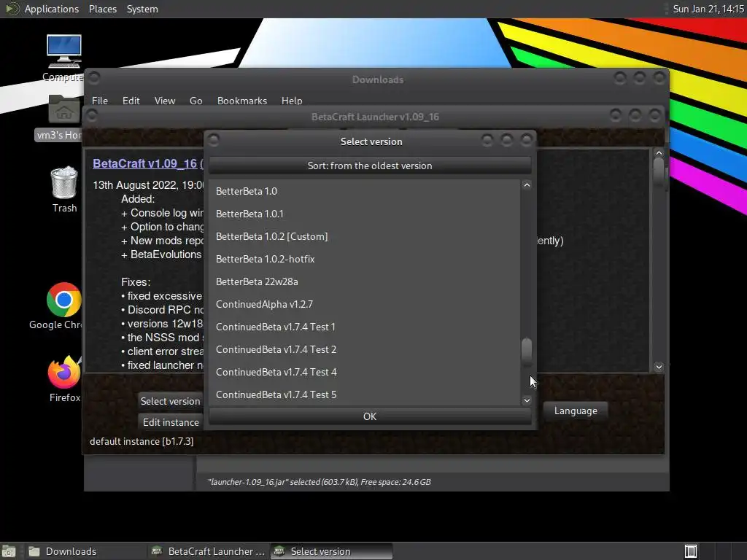Viewport: 747px width, 560px height.
Task: Select BetterBeta 22w28a entry
Action: point(365,281)
